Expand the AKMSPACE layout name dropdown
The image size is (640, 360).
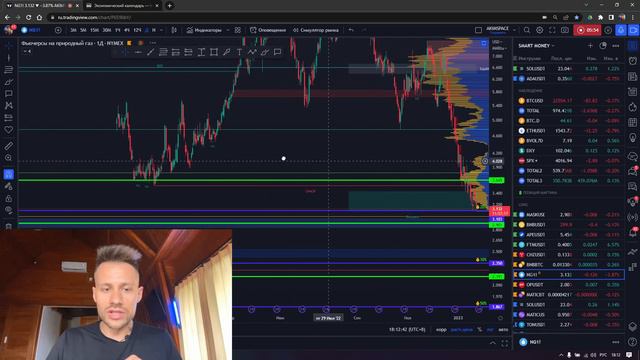click(x=514, y=30)
